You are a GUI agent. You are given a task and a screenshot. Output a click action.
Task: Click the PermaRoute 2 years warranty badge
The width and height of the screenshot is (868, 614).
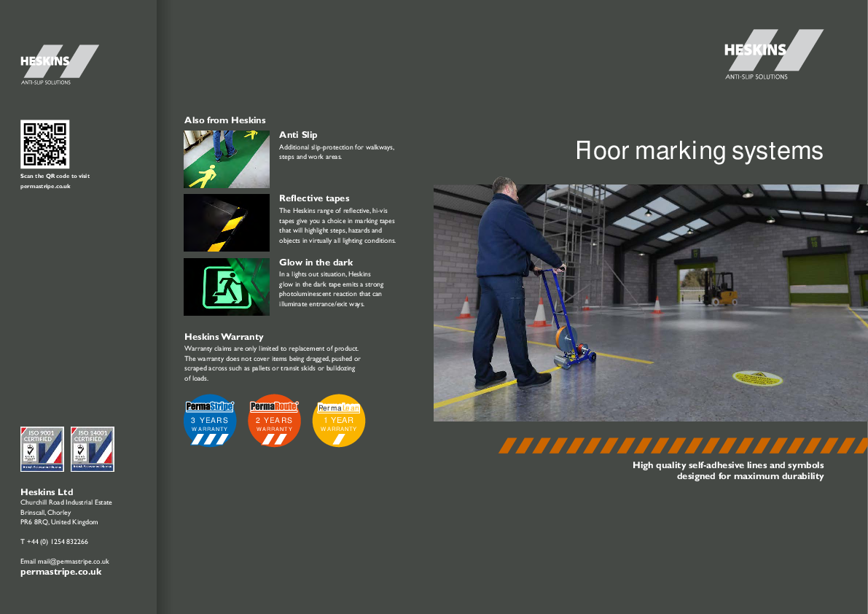(x=274, y=420)
